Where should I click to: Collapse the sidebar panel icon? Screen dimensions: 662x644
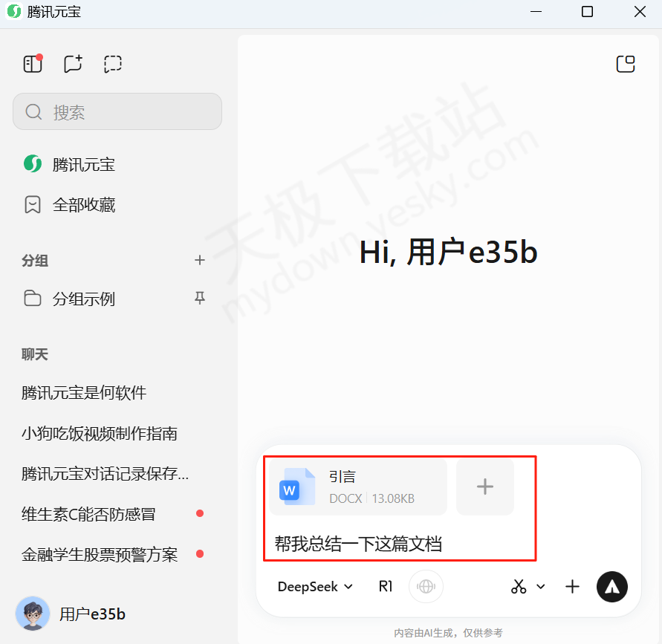pos(33,64)
